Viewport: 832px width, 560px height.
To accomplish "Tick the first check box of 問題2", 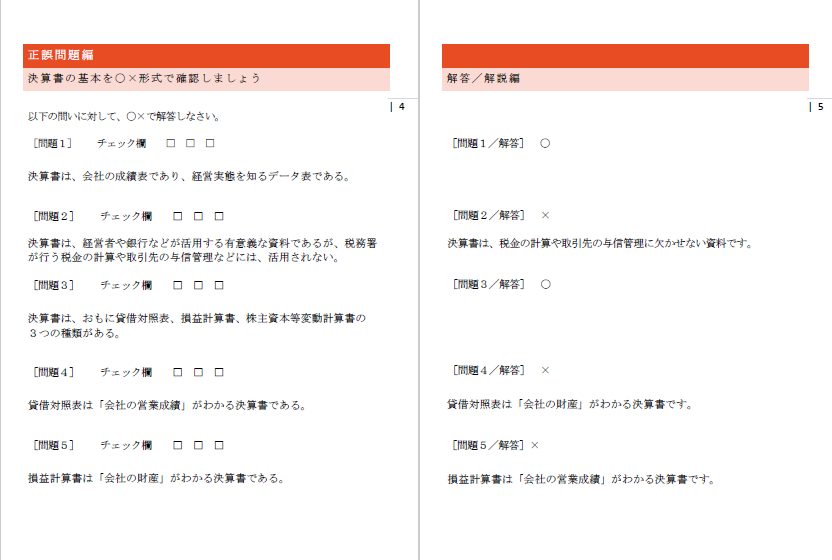I will click(x=178, y=216).
